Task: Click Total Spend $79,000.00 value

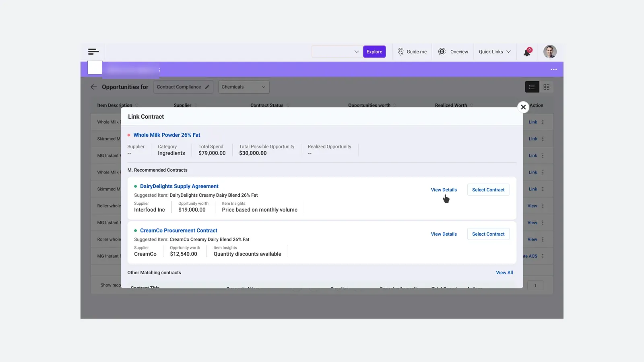Action: 212,153
